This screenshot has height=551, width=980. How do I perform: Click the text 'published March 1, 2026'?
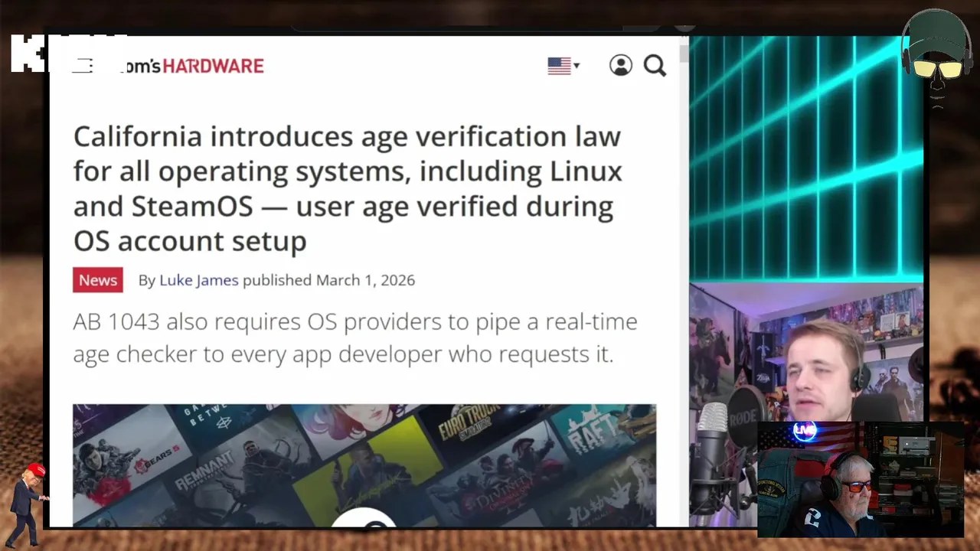pyautogui.click(x=329, y=280)
